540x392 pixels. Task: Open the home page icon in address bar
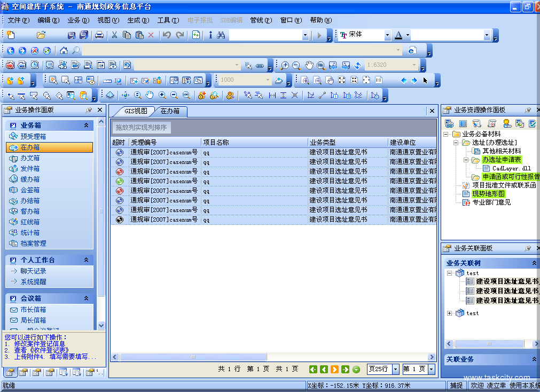pos(64,51)
